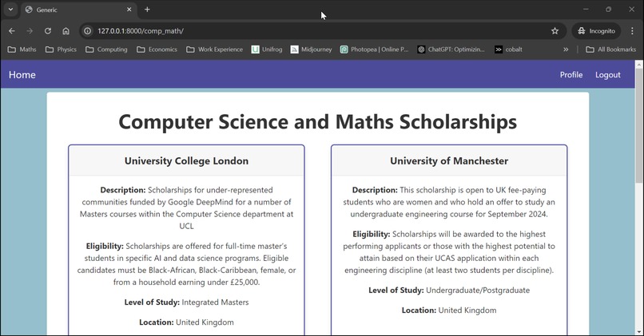Click the Logout link
The height and width of the screenshot is (336, 644).
click(x=608, y=75)
